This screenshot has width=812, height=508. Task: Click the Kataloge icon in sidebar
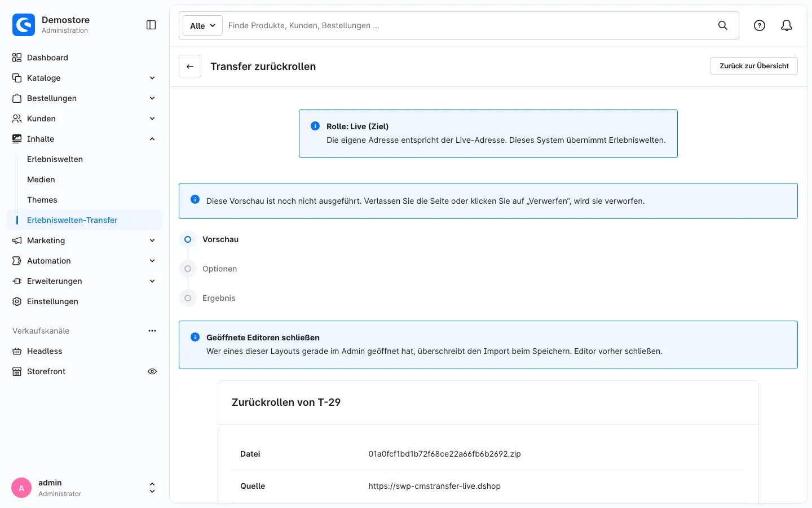coord(17,78)
